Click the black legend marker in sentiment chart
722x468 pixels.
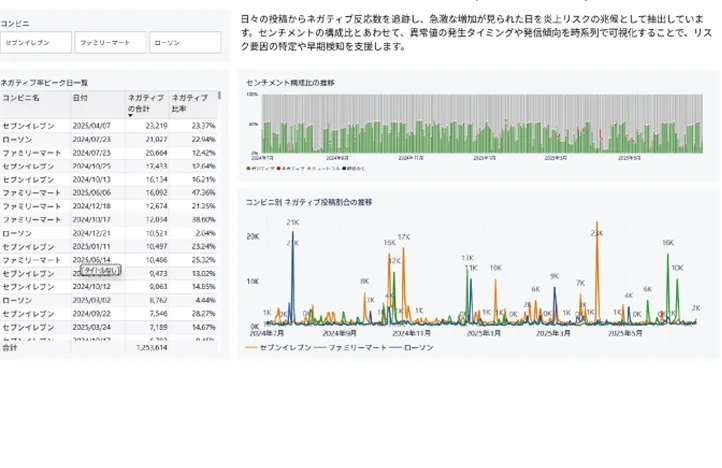click(344, 169)
